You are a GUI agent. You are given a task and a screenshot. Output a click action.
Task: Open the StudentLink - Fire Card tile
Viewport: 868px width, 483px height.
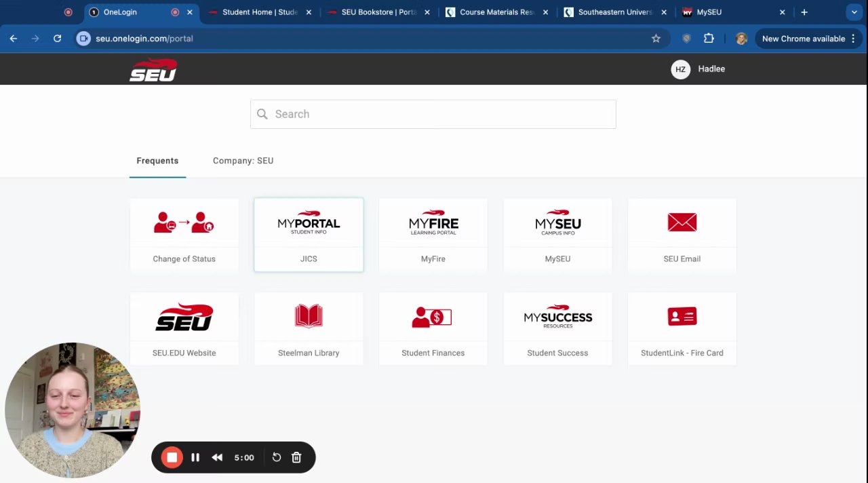(682, 329)
